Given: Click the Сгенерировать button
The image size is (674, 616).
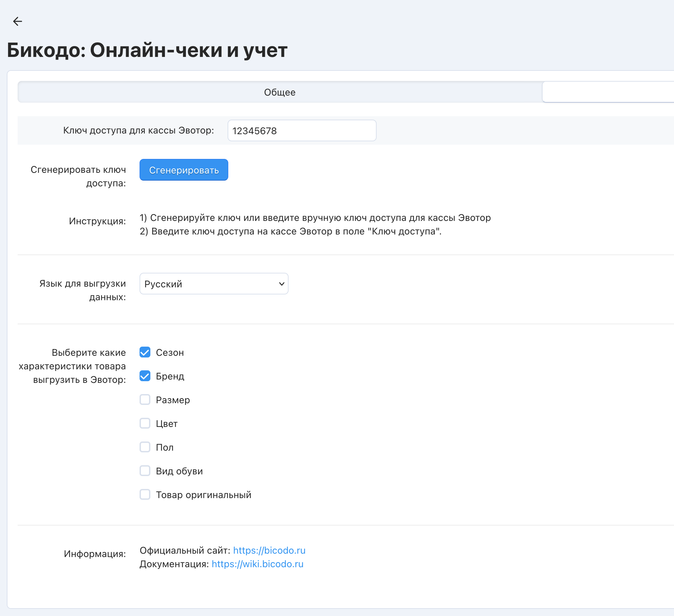Looking at the screenshot, I should (x=184, y=170).
